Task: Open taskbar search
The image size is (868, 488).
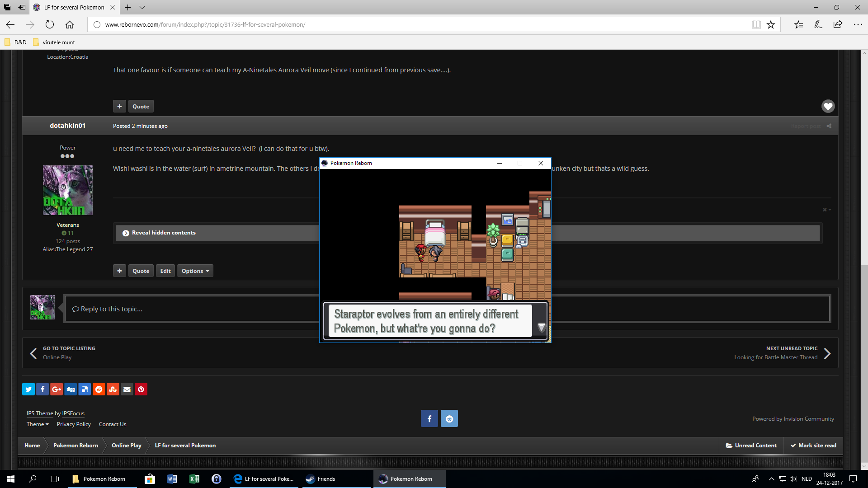Action: tap(33, 479)
